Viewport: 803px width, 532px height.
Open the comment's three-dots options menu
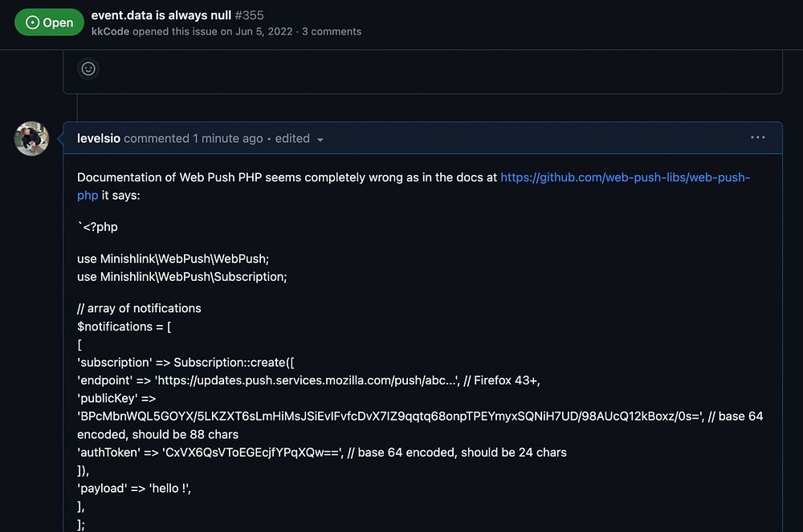757,137
